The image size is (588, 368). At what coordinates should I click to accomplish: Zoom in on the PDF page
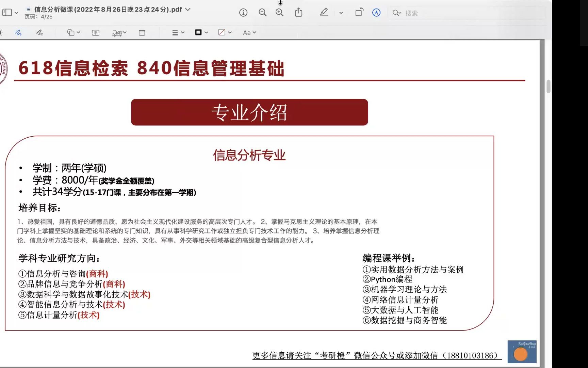[279, 12]
